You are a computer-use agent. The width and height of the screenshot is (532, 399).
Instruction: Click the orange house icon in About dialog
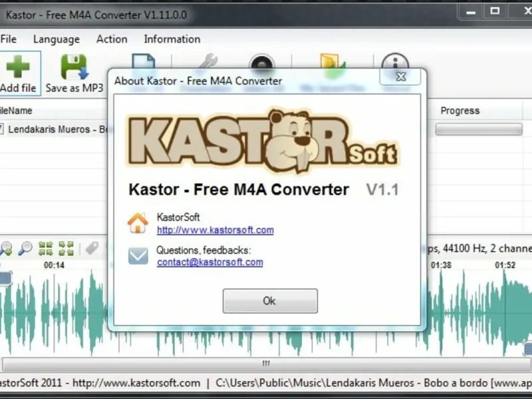coord(138,223)
